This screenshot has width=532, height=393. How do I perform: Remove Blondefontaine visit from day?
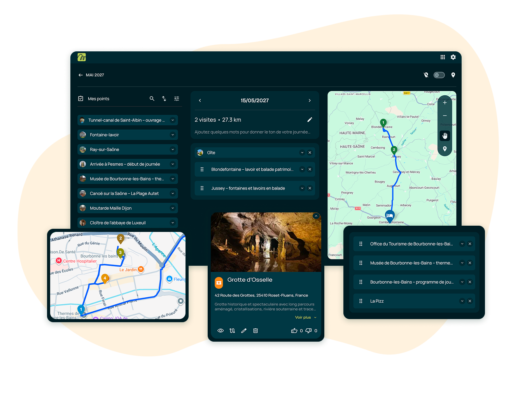click(x=310, y=169)
